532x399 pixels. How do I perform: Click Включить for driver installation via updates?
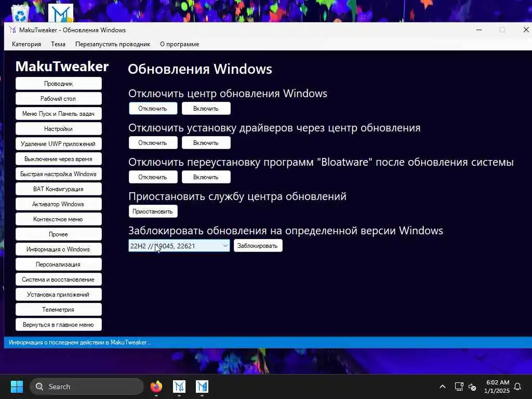pyautogui.click(x=206, y=143)
